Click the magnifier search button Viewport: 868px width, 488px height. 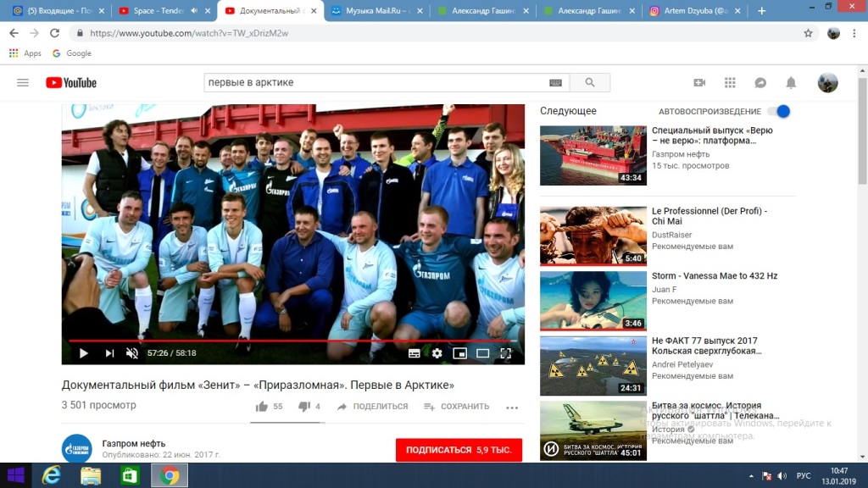590,82
